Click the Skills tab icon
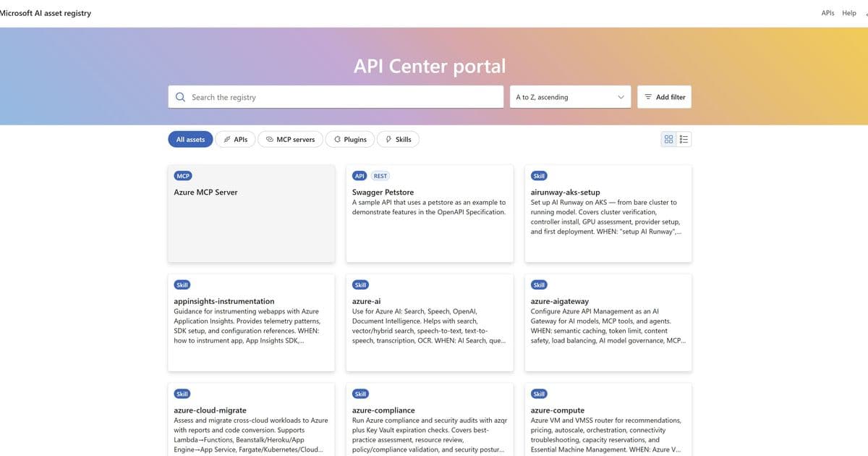Screen dimensions: 868x456 tap(389, 139)
